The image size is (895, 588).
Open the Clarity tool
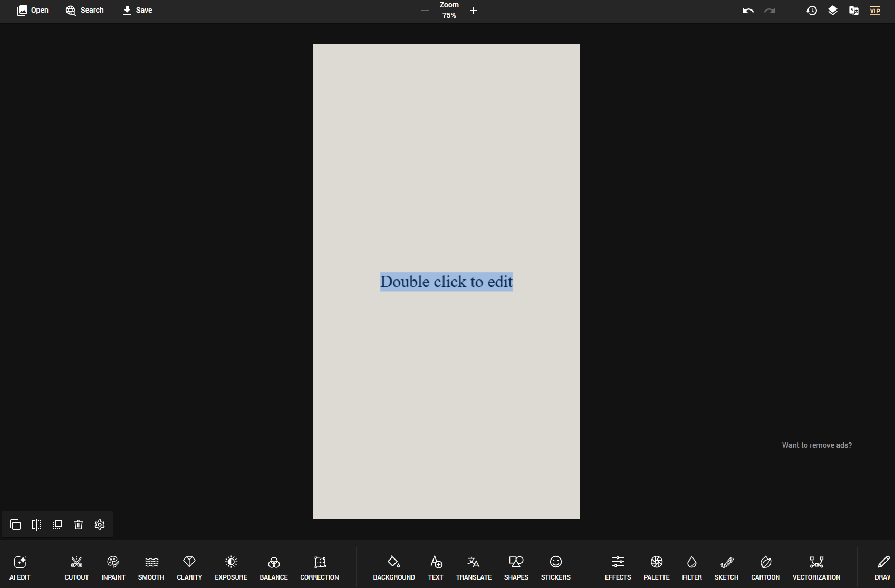pyautogui.click(x=189, y=567)
